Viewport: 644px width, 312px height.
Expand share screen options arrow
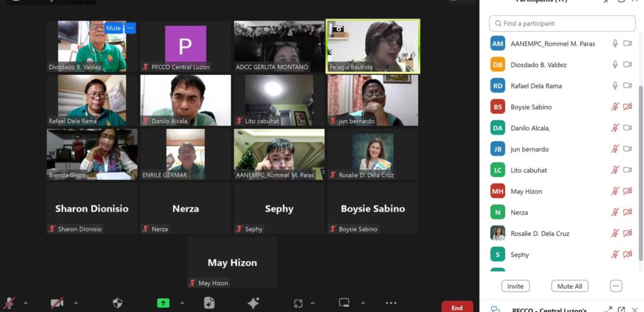(182, 303)
